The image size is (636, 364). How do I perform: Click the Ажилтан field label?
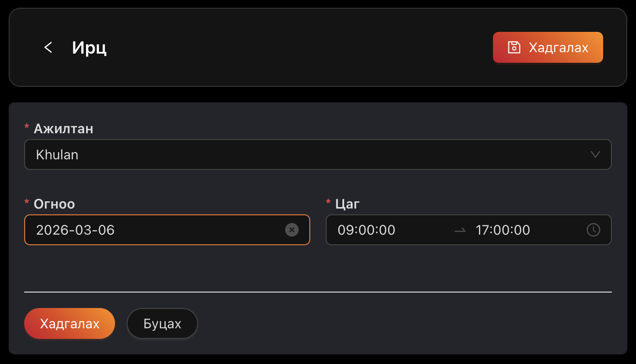coord(63,128)
